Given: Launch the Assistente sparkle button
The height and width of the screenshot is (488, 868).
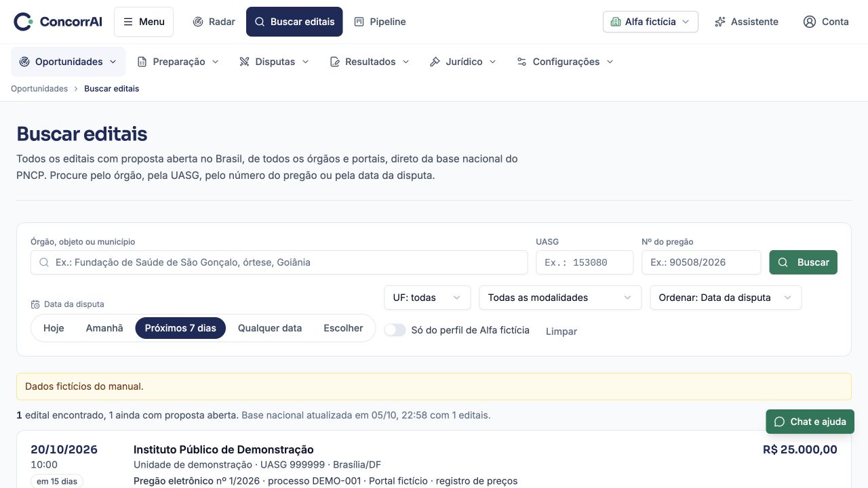Looking at the screenshot, I should pyautogui.click(x=747, y=22).
